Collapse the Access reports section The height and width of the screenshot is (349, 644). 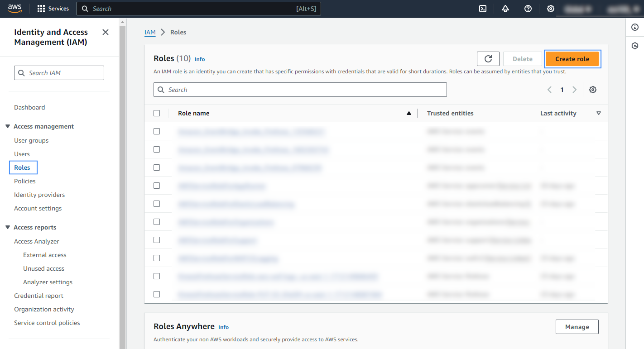tap(8, 227)
